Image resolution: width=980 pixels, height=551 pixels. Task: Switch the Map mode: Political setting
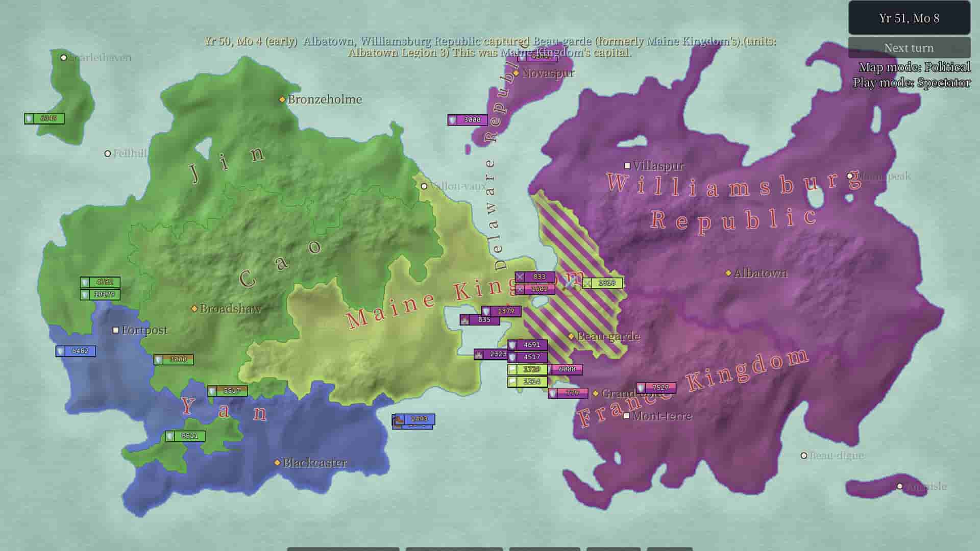tap(914, 67)
